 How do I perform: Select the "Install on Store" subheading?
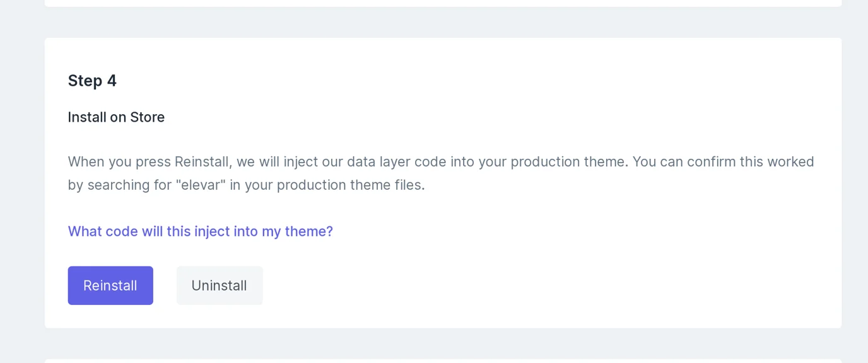pos(116,117)
